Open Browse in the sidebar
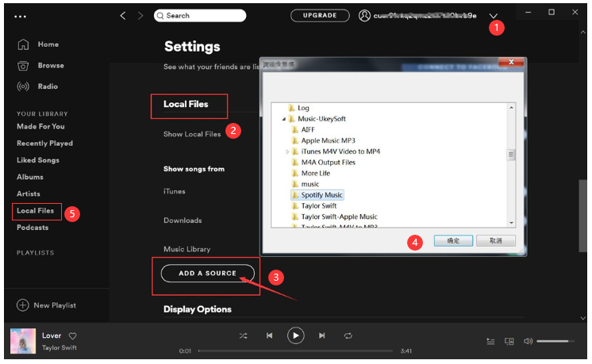592x364 pixels. point(51,66)
